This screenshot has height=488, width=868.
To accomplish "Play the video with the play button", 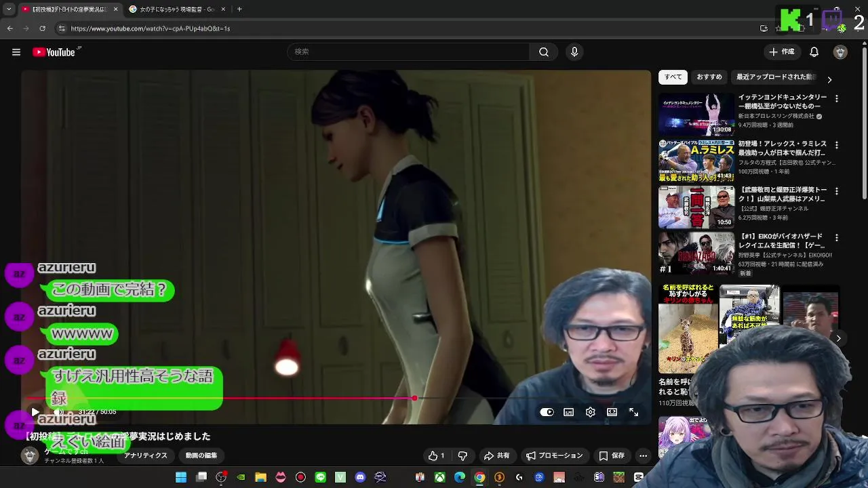I will point(35,412).
